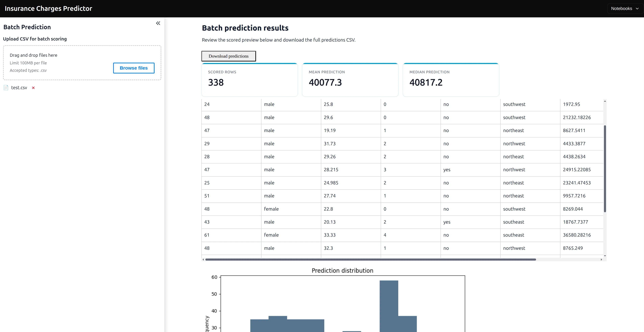Click BMI cell 31.73

point(351,144)
